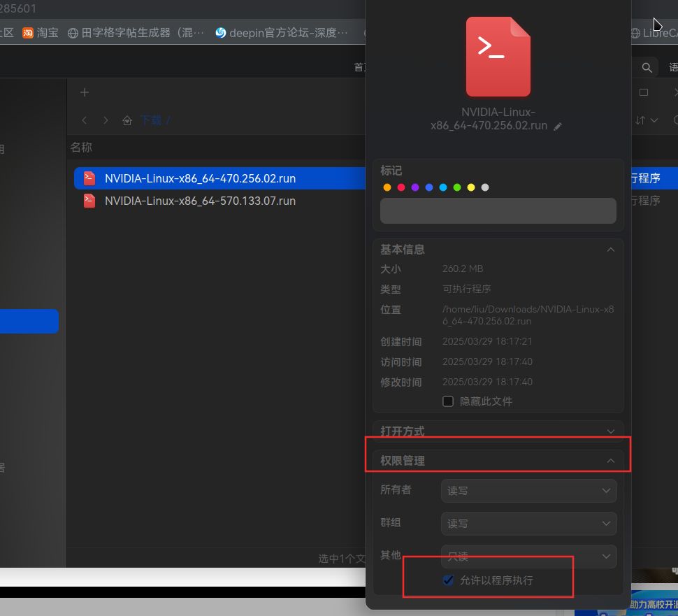The image size is (678, 616).
Task: Select the NVIDIA-Linux-x86_64-570.133.07.run file name
Action: coord(200,201)
